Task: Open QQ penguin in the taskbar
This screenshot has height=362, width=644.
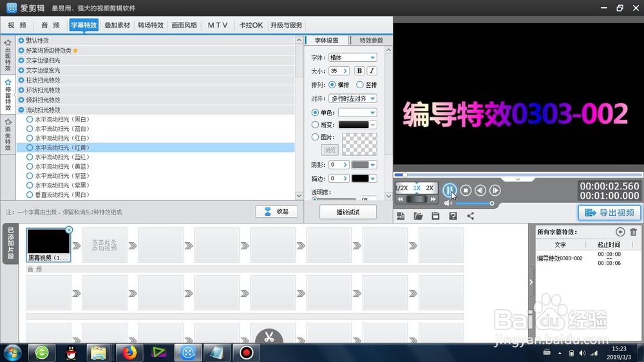Action: point(71,352)
